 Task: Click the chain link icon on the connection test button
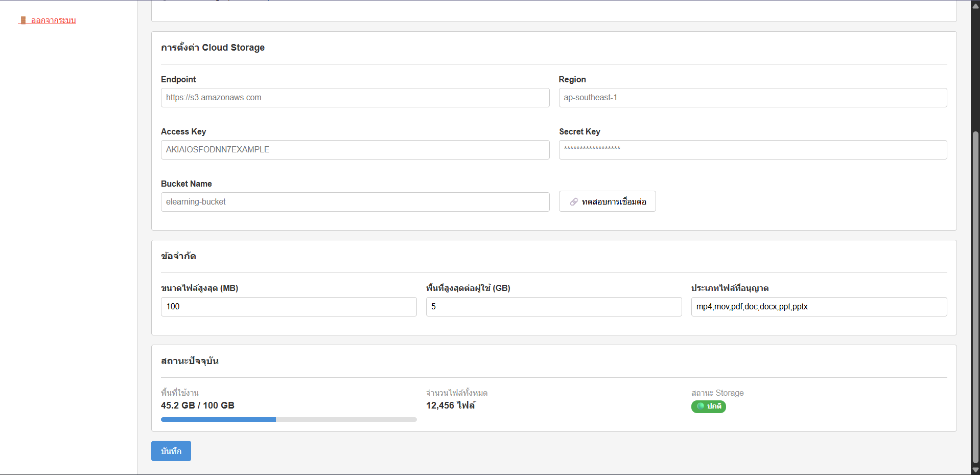573,201
